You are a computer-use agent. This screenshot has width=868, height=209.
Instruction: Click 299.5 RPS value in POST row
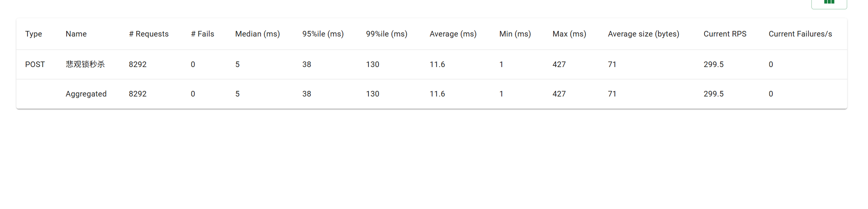[x=714, y=64]
